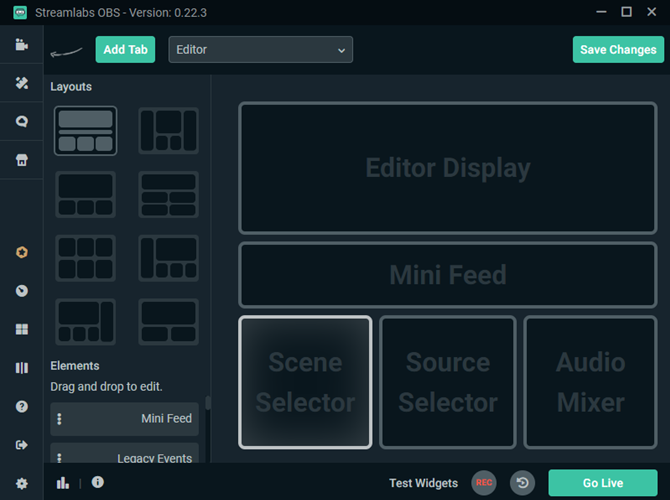Click the Save Changes button
Screen dimensions: 670x500
pyautogui.click(x=618, y=50)
